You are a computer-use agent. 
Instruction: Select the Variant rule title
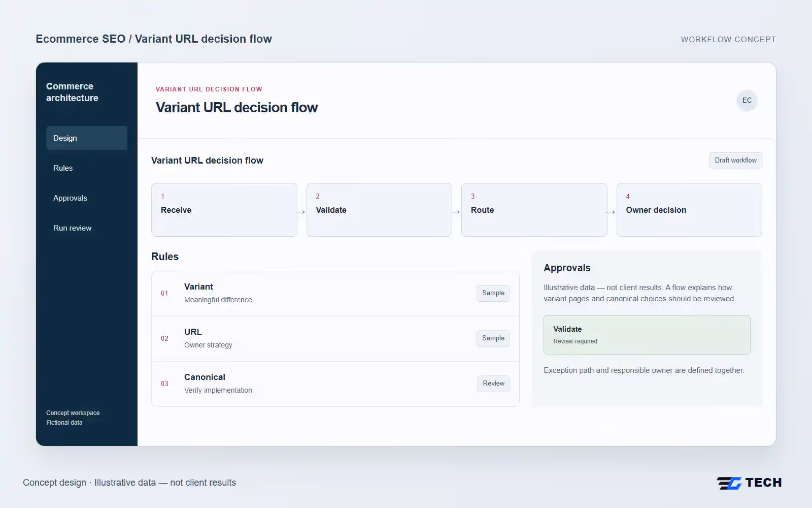198,287
